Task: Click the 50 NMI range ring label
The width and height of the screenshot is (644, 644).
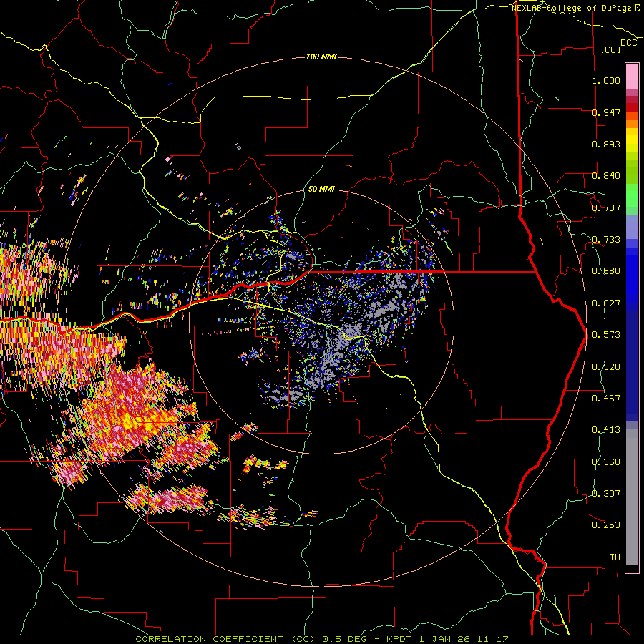Action: point(321,189)
